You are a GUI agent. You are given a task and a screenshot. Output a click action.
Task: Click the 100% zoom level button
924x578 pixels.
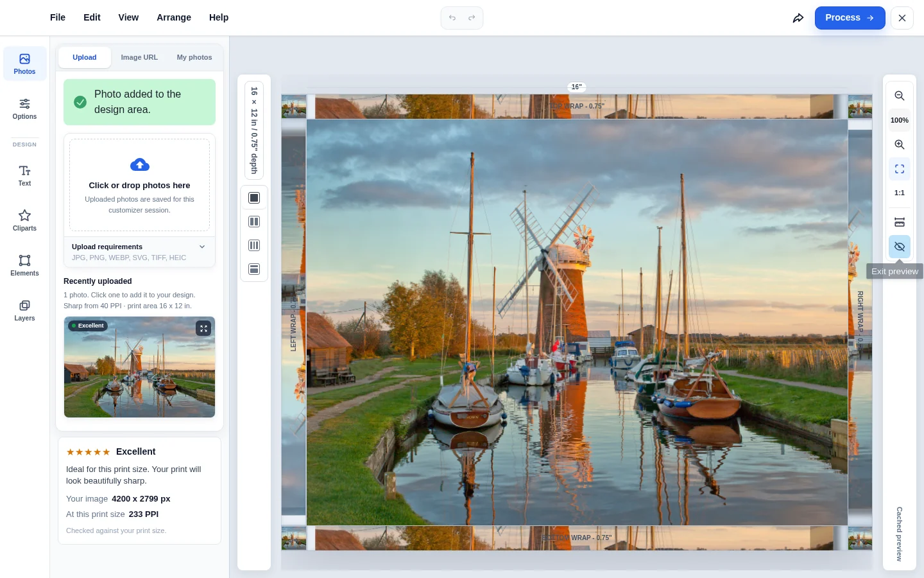pos(900,120)
